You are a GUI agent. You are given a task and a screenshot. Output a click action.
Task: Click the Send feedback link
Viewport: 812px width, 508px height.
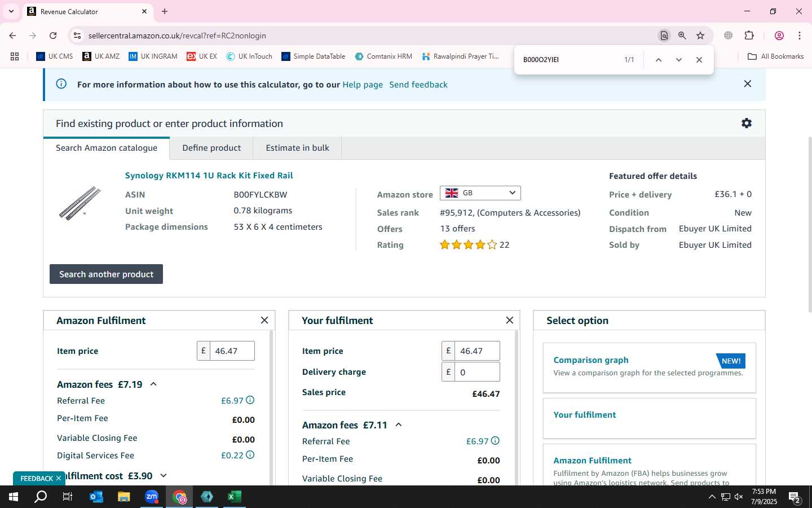tap(418, 85)
